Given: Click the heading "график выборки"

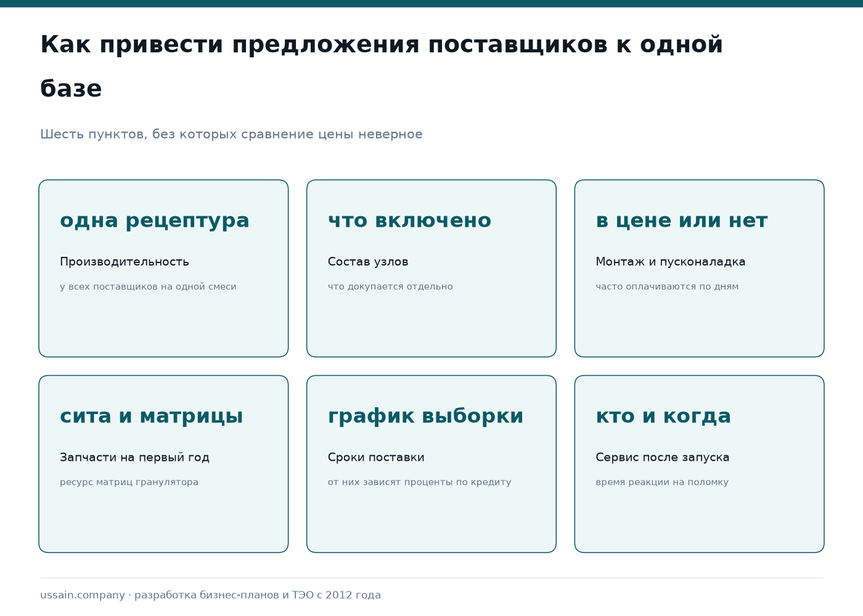Looking at the screenshot, I should click(x=425, y=416).
